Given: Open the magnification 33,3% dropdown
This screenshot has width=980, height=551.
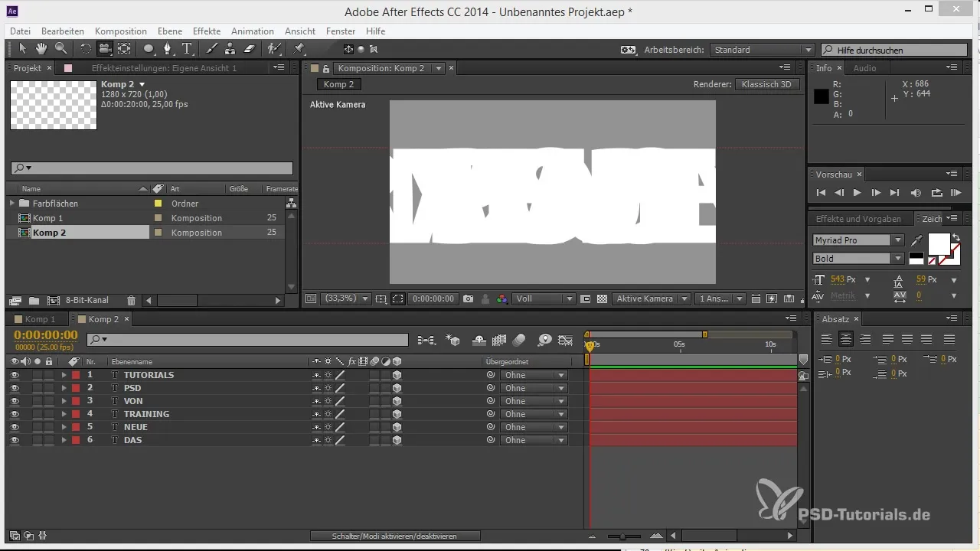Looking at the screenshot, I should tap(346, 298).
